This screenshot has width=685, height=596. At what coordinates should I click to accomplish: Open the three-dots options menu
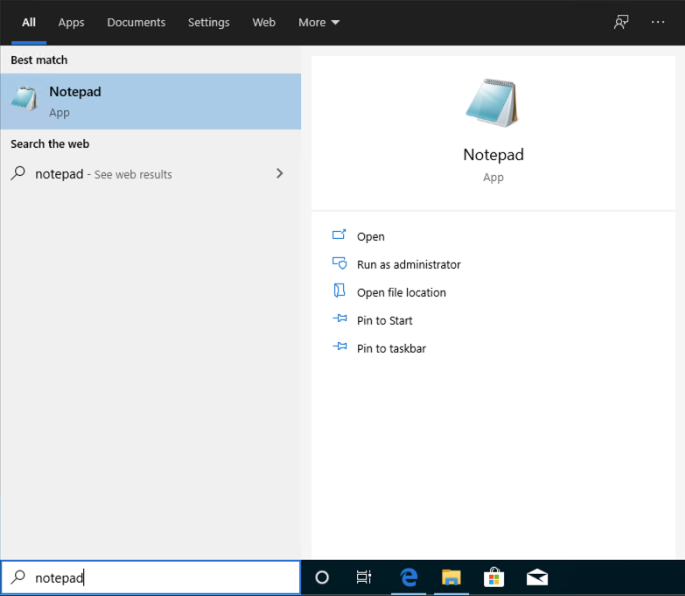point(658,22)
